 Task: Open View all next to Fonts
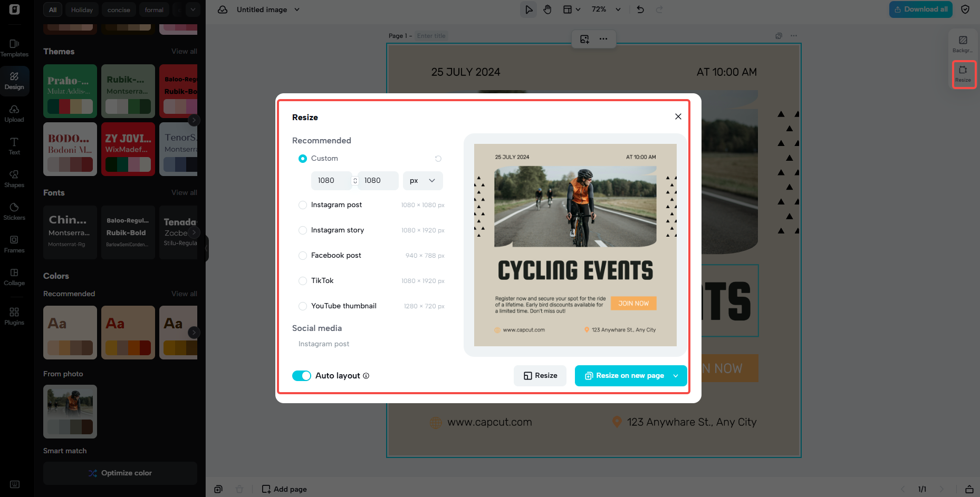pyautogui.click(x=184, y=193)
